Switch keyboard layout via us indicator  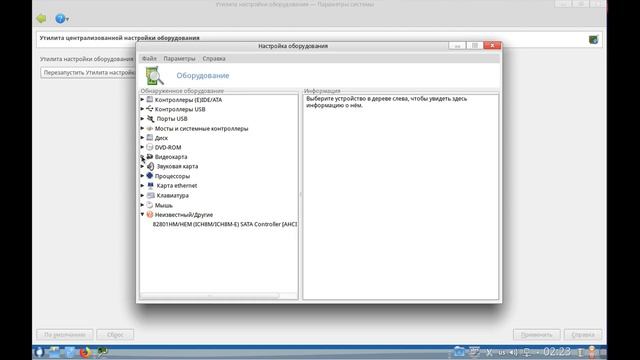pos(502,352)
